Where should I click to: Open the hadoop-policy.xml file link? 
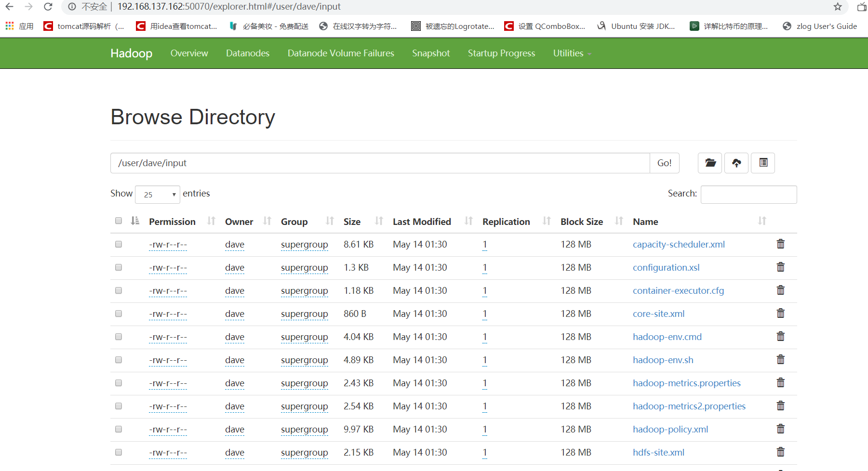point(670,429)
